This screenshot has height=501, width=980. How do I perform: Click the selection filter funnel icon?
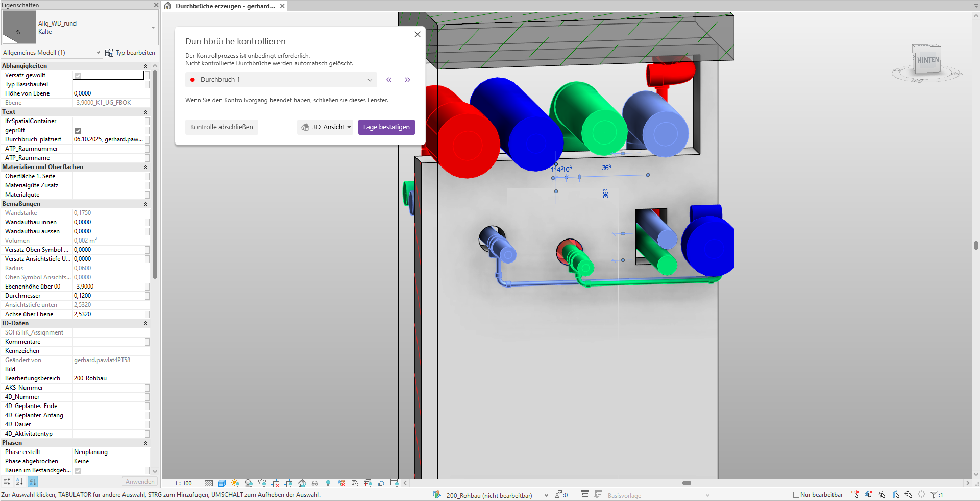click(x=934, y=494)
